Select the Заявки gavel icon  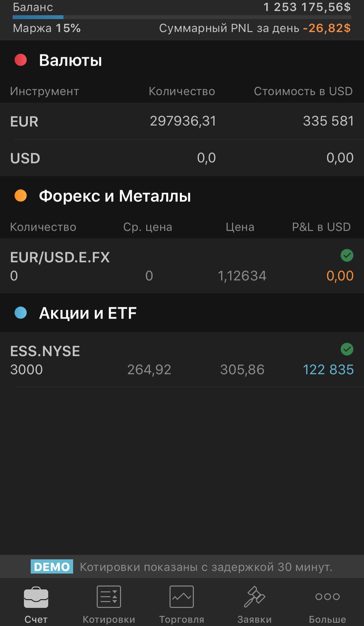point(254,597)
